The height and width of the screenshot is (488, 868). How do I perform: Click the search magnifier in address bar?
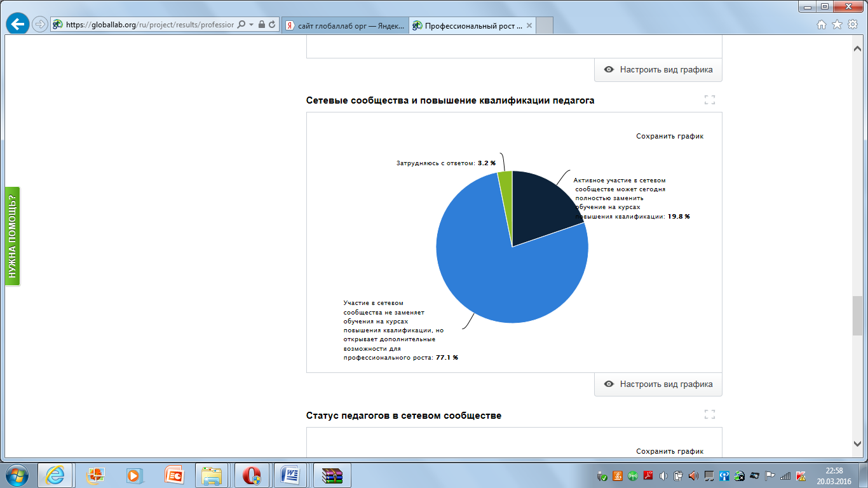pyautogui.click(x=241, y=25)
